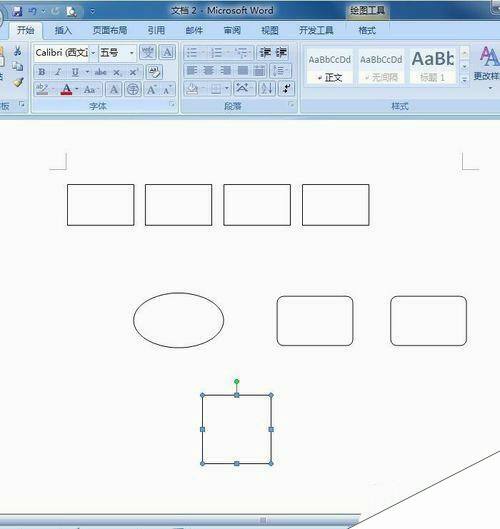Sort text with the A-Z sort icon
The height and width of the screenshot is (529, 500).
tap(267, 89)
